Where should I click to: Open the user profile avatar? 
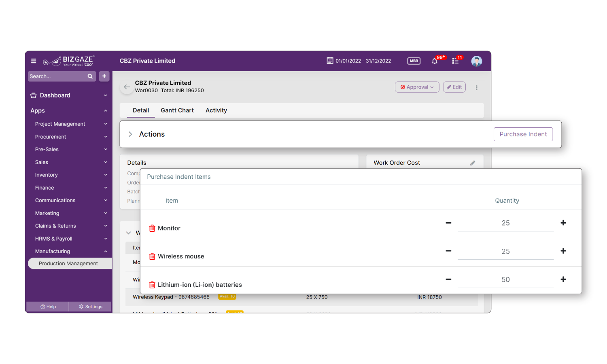coord(477,61)
